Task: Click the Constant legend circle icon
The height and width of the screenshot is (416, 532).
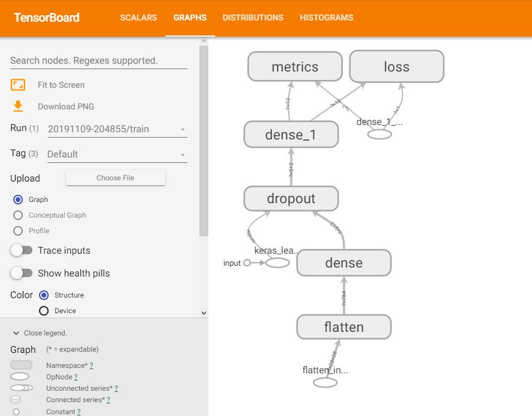Action: point(16,412)
